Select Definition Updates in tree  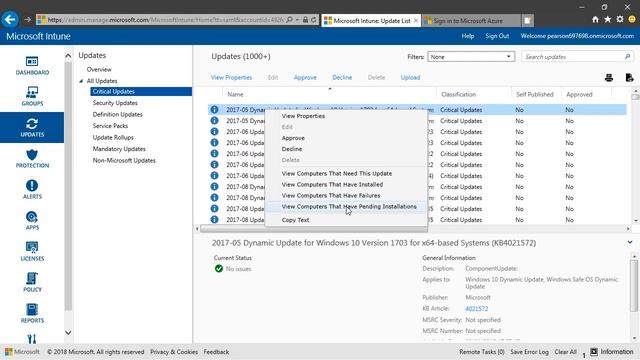click(x=117, y=114)
